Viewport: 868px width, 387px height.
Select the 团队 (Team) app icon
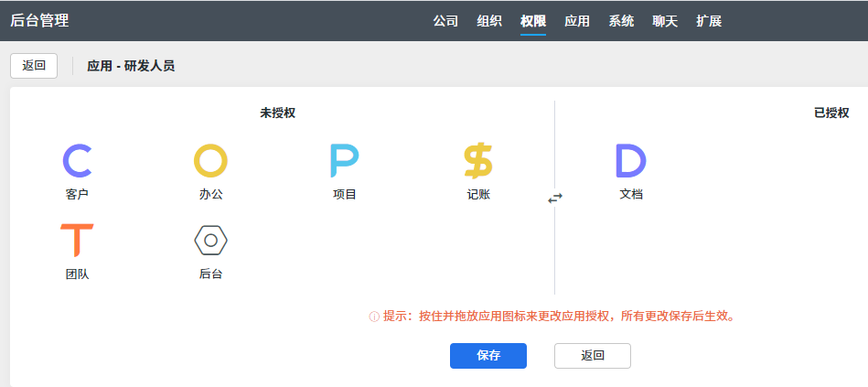[77, 240]
